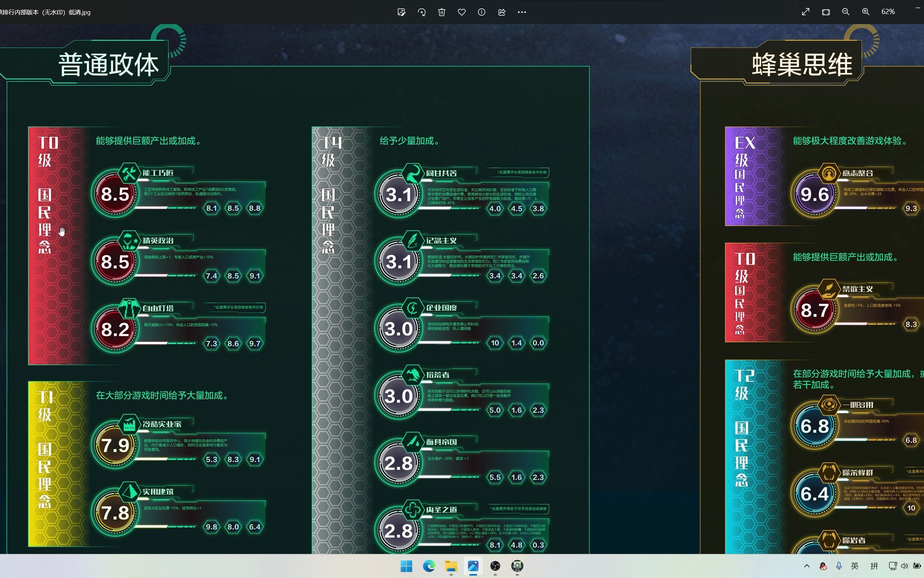The height and width of the screenshot is (578, 924).
Task: Click the 精英政治 civic icon
Action: click(x=129, y=241)
